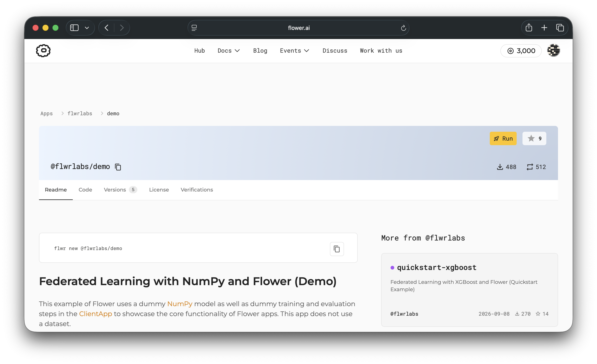
Task: Follow the NumPy link
Action: point(180,304)
